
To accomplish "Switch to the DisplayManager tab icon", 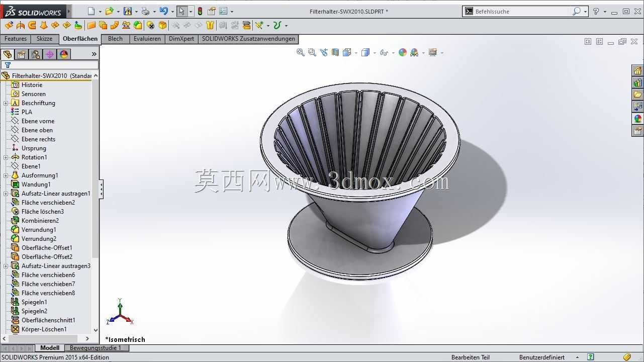I will tap(63, 54).
